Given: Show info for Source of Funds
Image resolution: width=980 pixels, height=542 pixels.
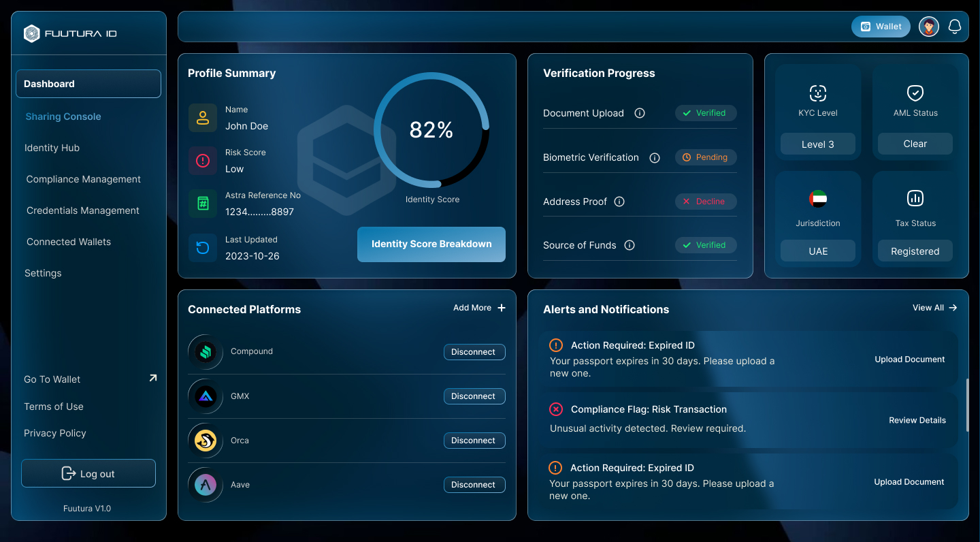Looking at the screenshot, I should click(x=630, y=245).
